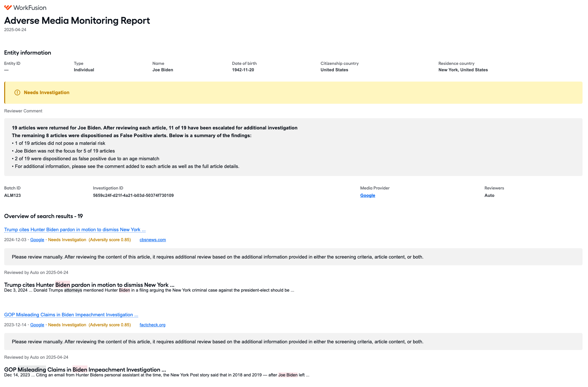588x387 pixels.
Task: Click the WorkFusion logo
Action: pyautogui.click(x=25, y=7)
